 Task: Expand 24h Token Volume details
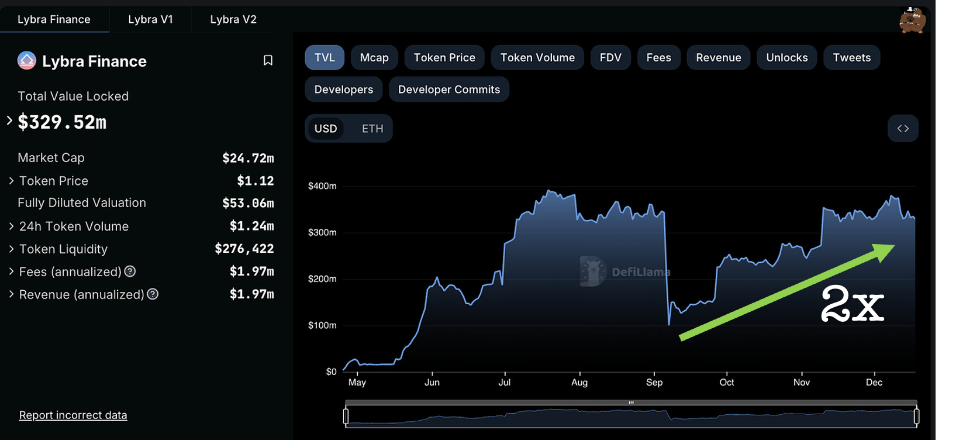coord(11,226)
